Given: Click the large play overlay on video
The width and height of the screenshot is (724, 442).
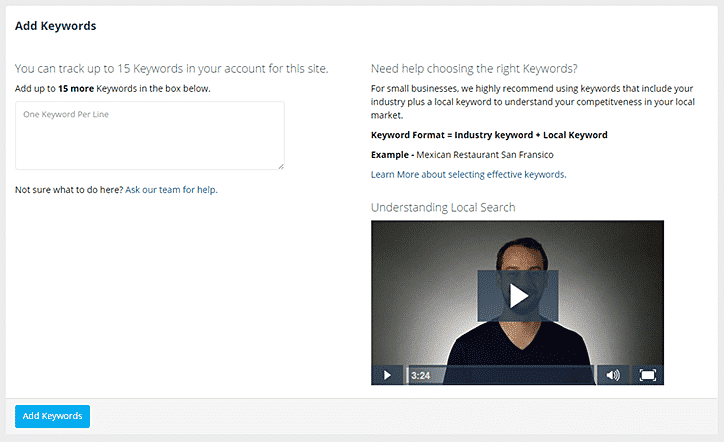Looking at the screenshot, I should coord(518,296).
